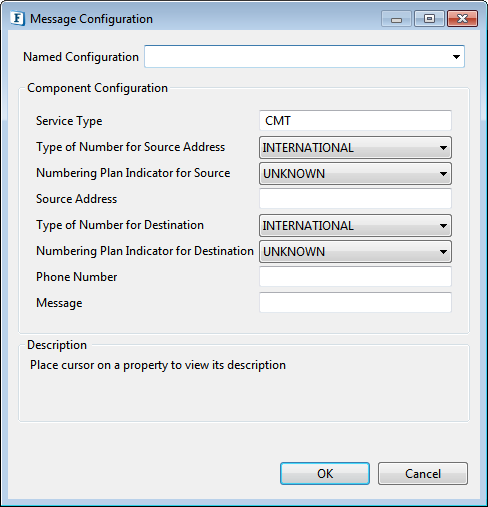Screen dimensions: 488x507
Task: Focus the Source Address text field
Action: pyautogui.click(x=355, y=199)
